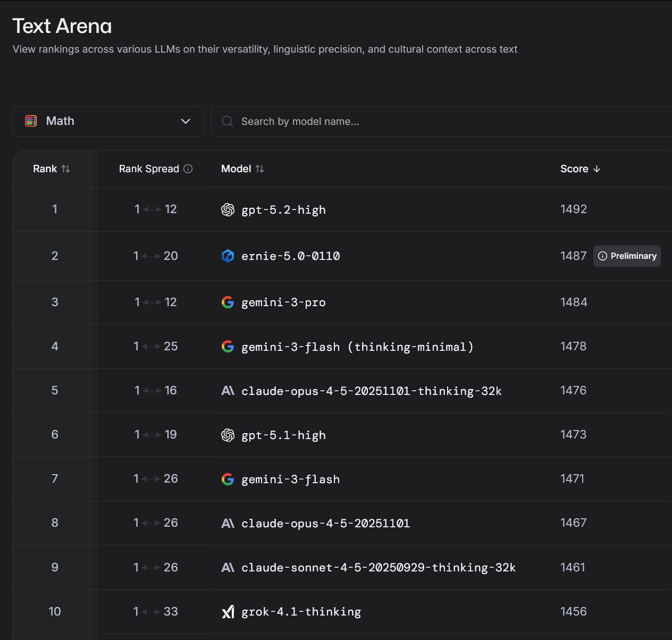Click the OpenAI logo beside gpt-5.1-high
The width and height of the screenshot is (672, 640).
click(228, 435)
